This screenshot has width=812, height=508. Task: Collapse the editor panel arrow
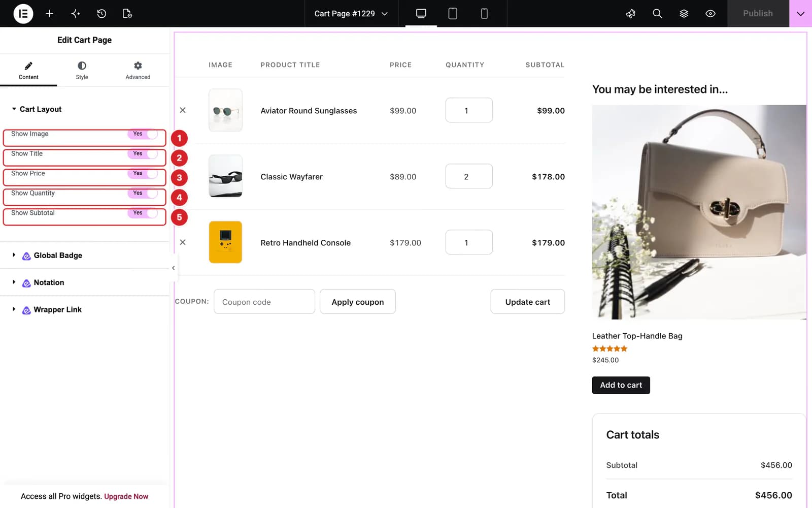tap(174, 268)
